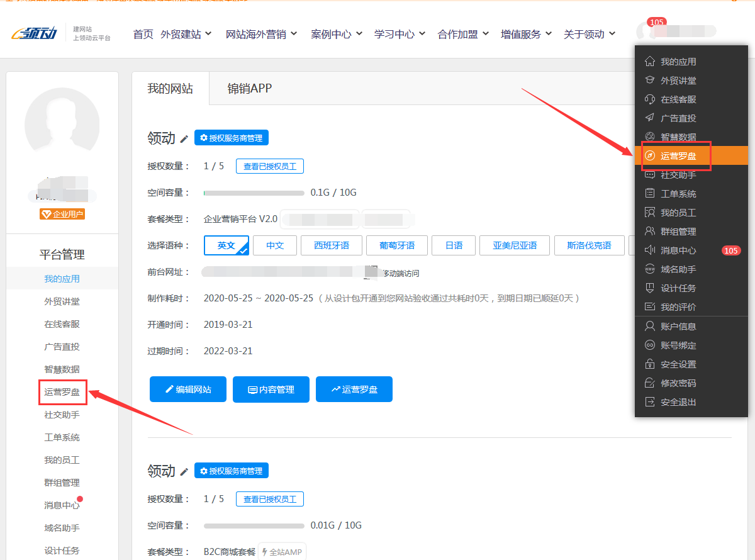Switch website language to 中文

point(274,245)
